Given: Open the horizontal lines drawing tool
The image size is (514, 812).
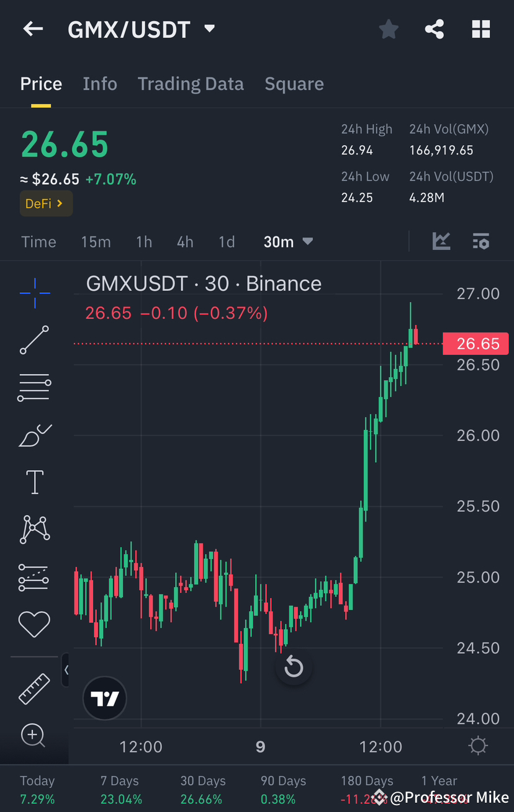Looking at the screenshot, I should (34, 387).
